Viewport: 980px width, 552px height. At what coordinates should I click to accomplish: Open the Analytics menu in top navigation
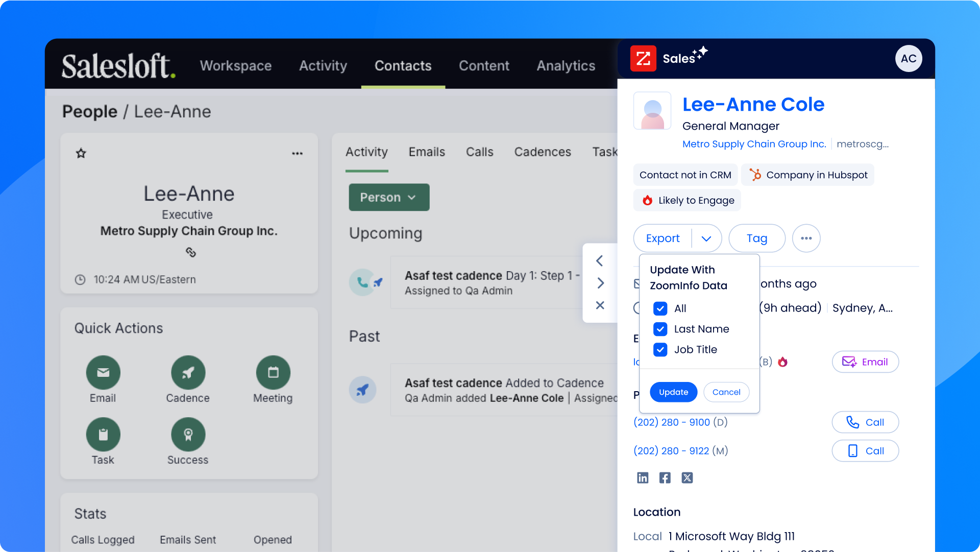566,66
